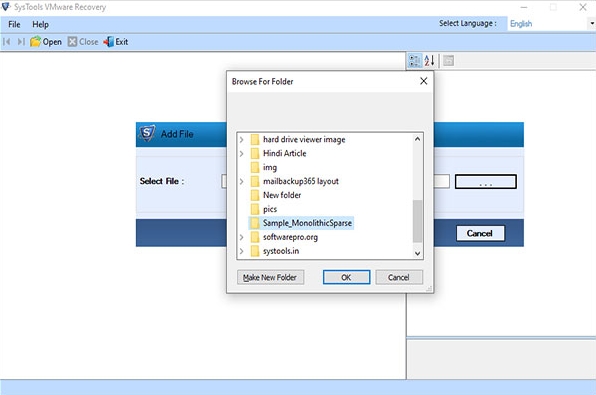Click the Open toolbar button
596x395 pixels.
46,42
